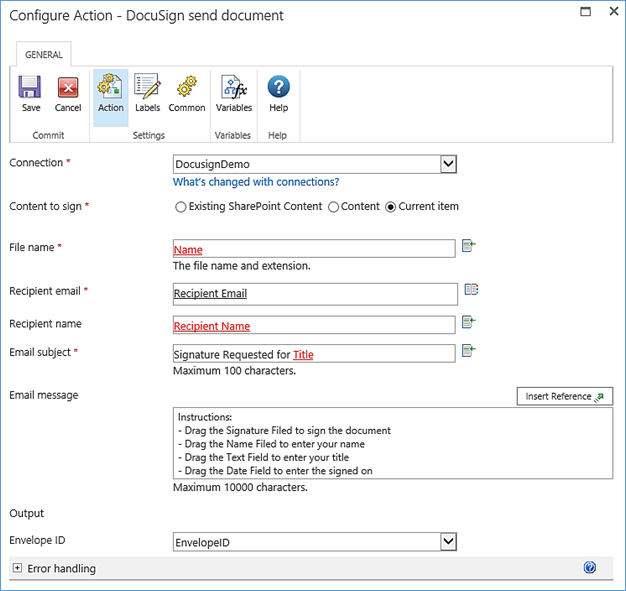Click into the File name field
Image resolution: width=626 pixels, height=591 pixels.
pyautogui.click(x=314, y=248)
